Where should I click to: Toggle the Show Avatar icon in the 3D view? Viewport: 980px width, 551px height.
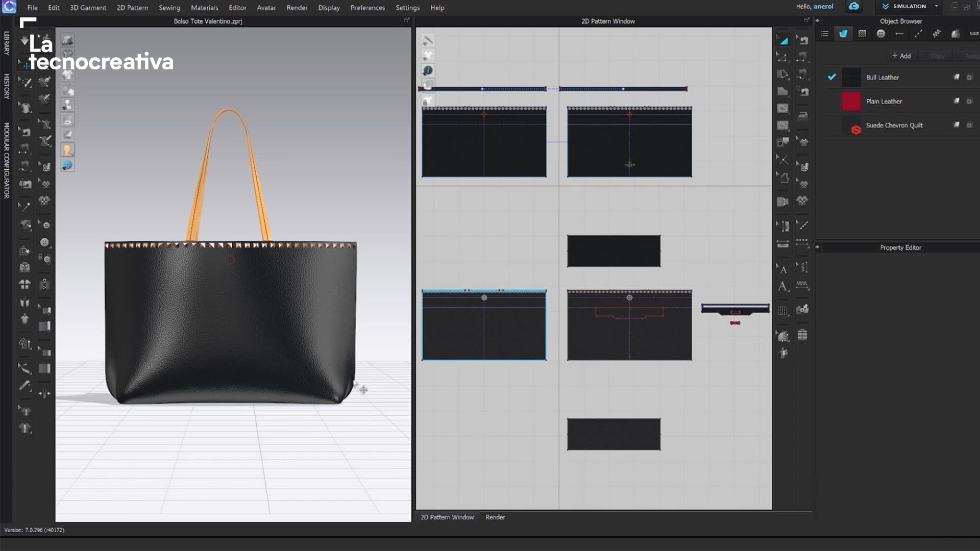click(67, 149)
